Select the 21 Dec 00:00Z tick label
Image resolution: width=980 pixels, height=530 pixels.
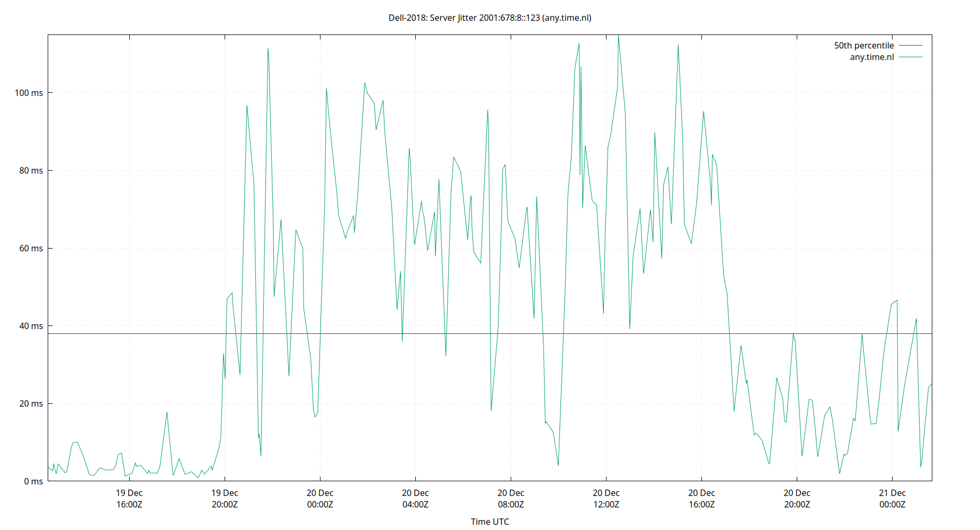(893, 498)
